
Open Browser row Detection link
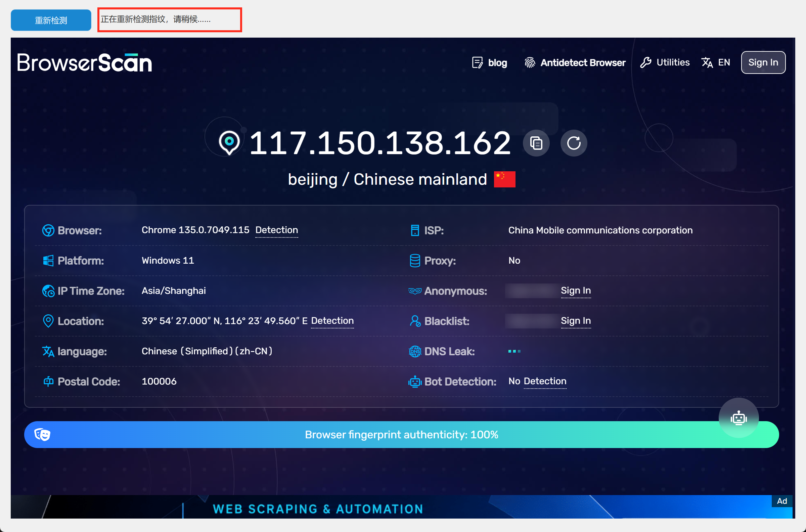[276, 230]
